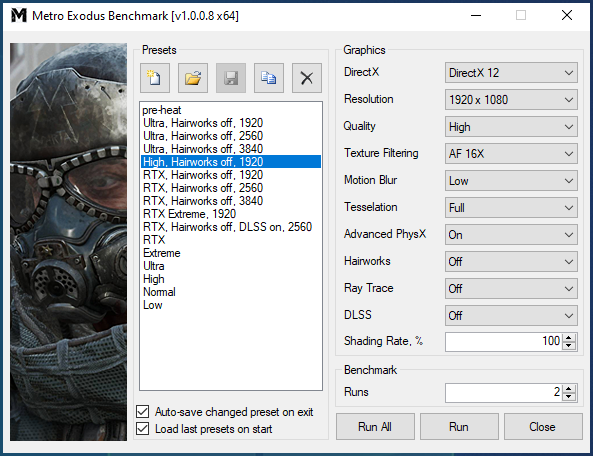
Task: Click the New preset icon
Action: 155,78
